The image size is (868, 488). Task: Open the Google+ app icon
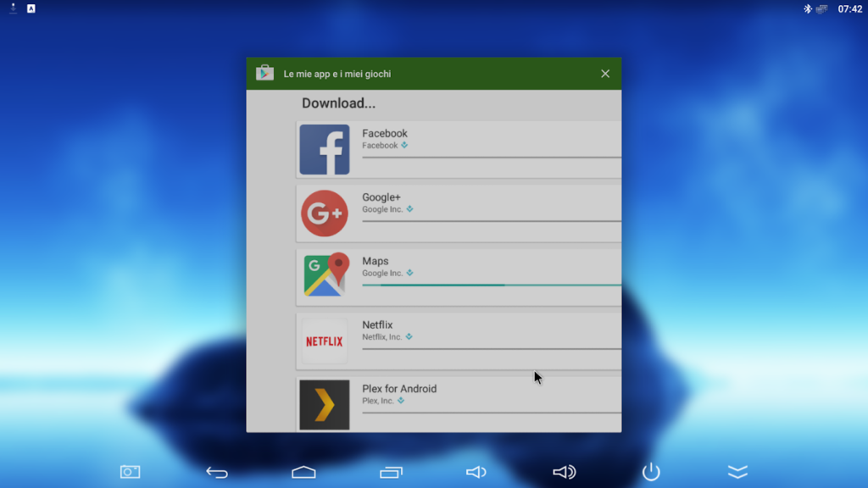click(x=325, y=213)
